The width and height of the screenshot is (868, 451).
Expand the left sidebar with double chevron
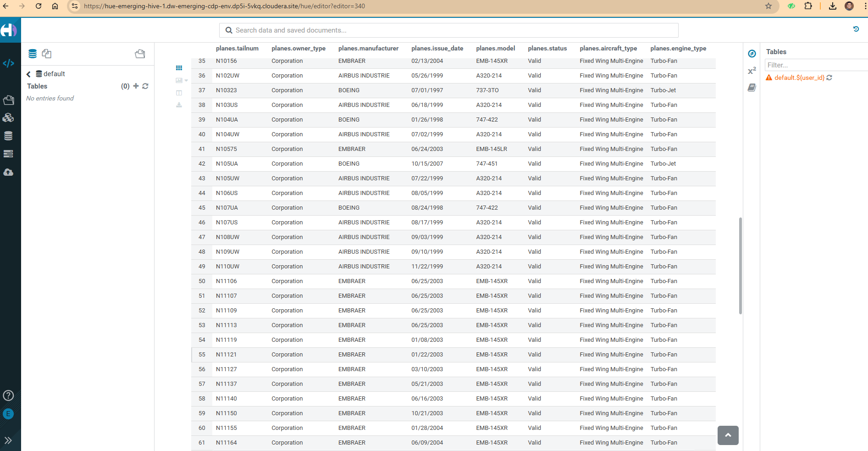[8, 440]
